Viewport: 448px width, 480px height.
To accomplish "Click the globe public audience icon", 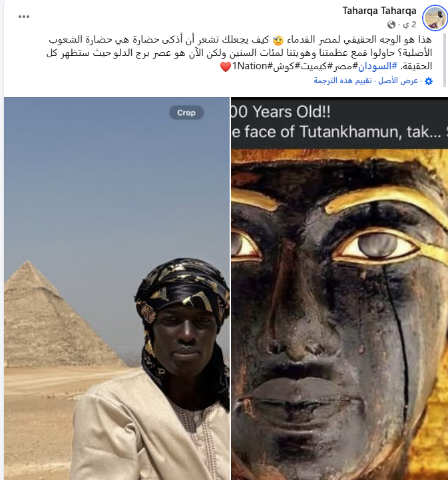I will coord(391,25).
